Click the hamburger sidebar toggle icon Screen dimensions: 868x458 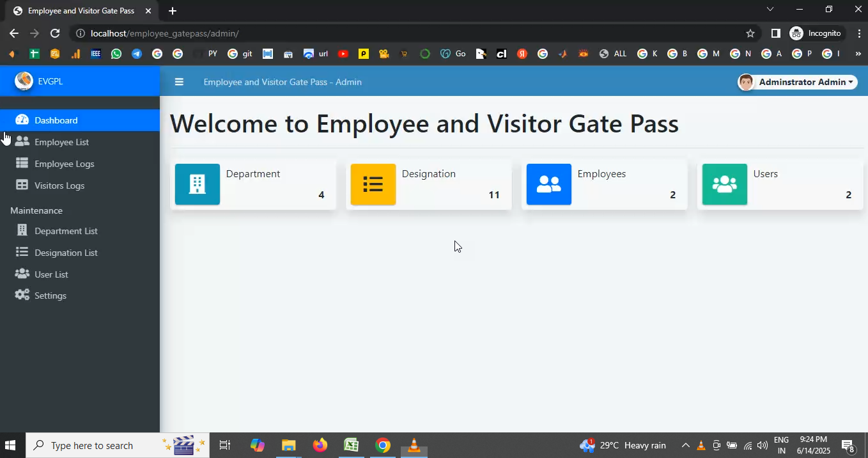(x=179, y=82)
